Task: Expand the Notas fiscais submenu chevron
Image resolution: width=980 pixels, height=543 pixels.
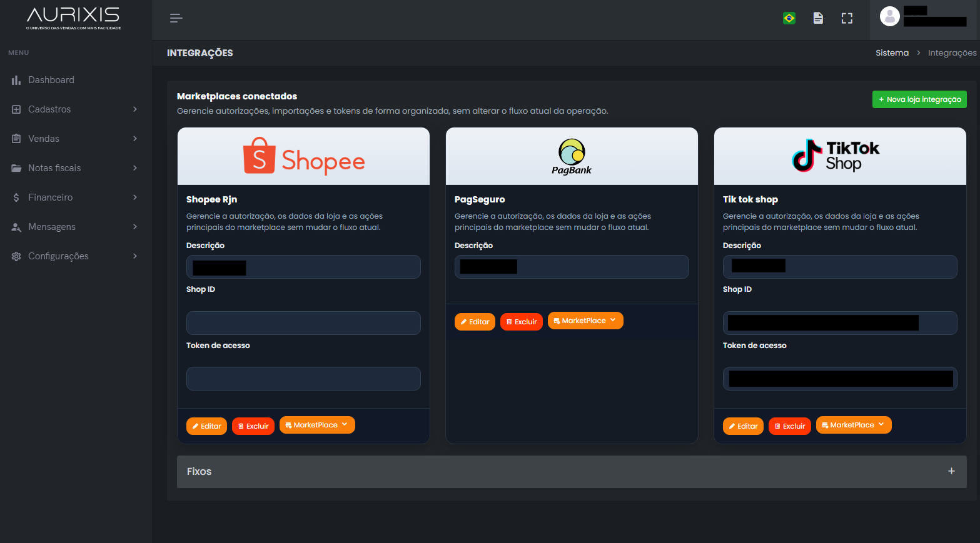Action: point(135,168)
